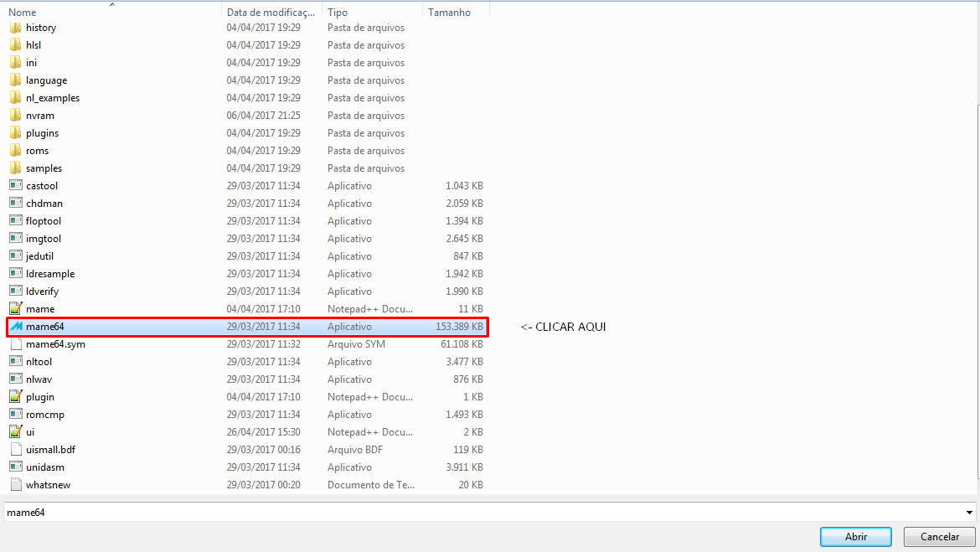
Task: Click the size "153.389 KB" of mame64
Action: 459,327
